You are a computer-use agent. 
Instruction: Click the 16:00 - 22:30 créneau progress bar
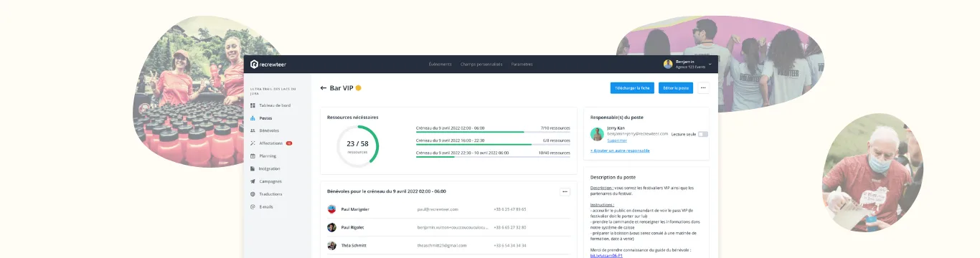pos(493,144)
